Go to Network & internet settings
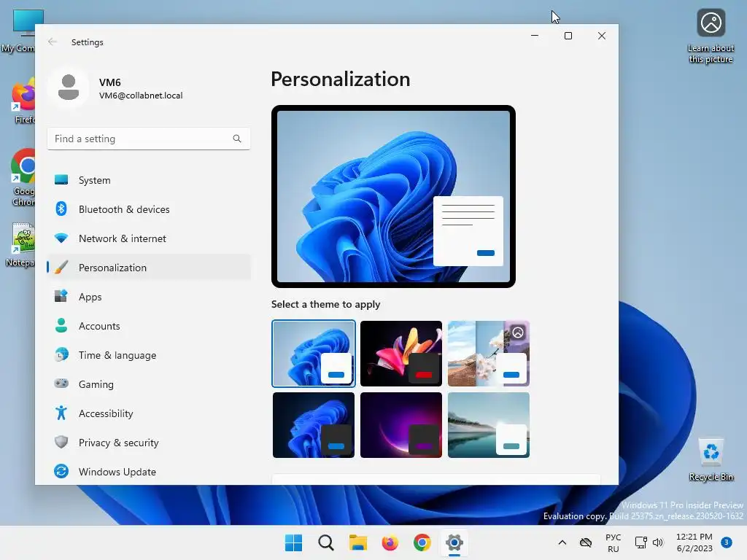Screen dimensions: 747x560 pos(149,238)
